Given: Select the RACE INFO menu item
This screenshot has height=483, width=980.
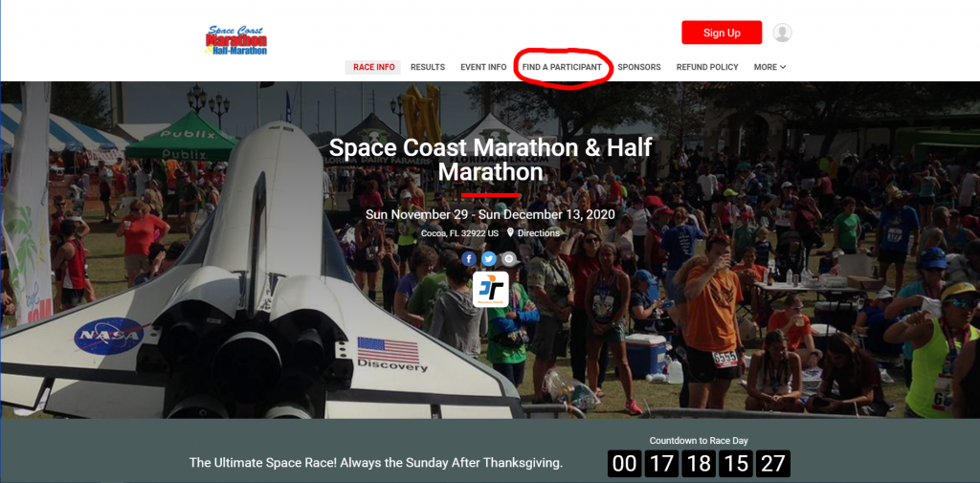Looking at the screenshot, I should pos(374,67).
